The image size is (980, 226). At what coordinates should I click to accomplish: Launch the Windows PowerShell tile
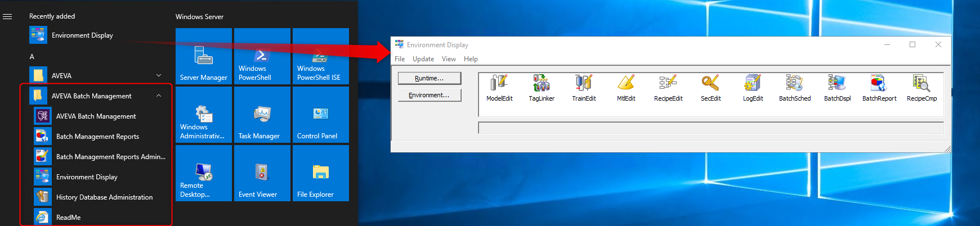point(262,56)
